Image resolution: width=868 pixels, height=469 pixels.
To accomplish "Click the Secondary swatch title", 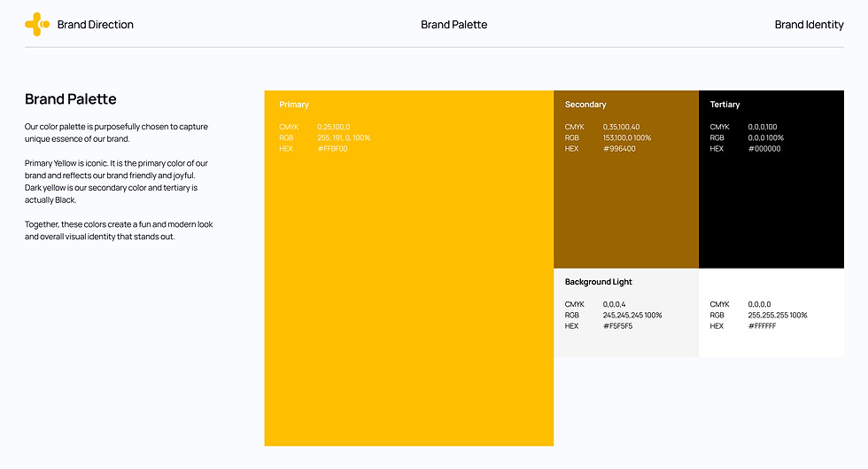I will [x=585, y=105].
